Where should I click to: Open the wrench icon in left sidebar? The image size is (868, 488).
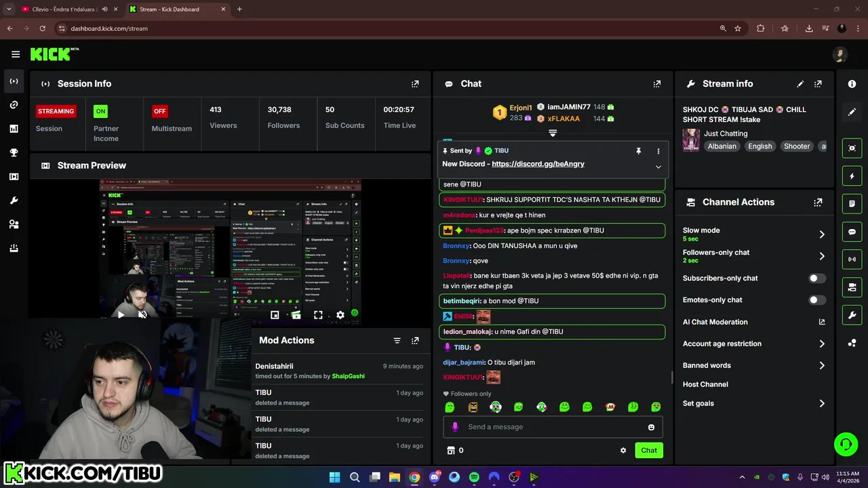pyautogui.click(x=14, y=201)
